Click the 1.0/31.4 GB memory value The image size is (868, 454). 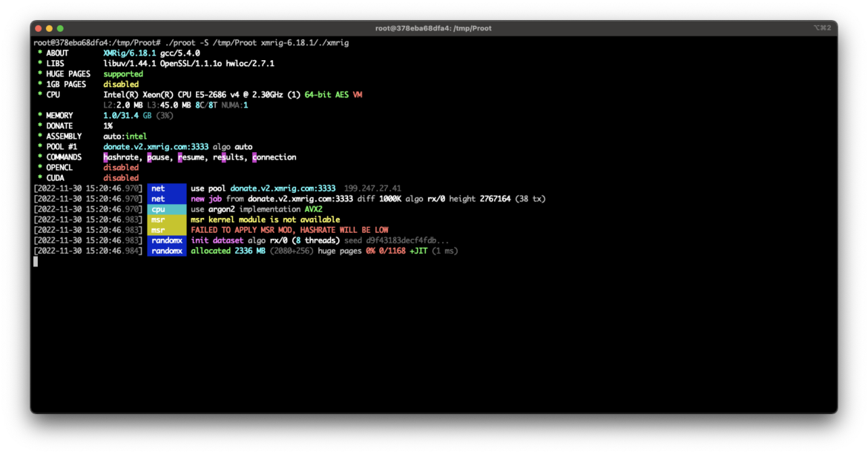pos(128,116)
